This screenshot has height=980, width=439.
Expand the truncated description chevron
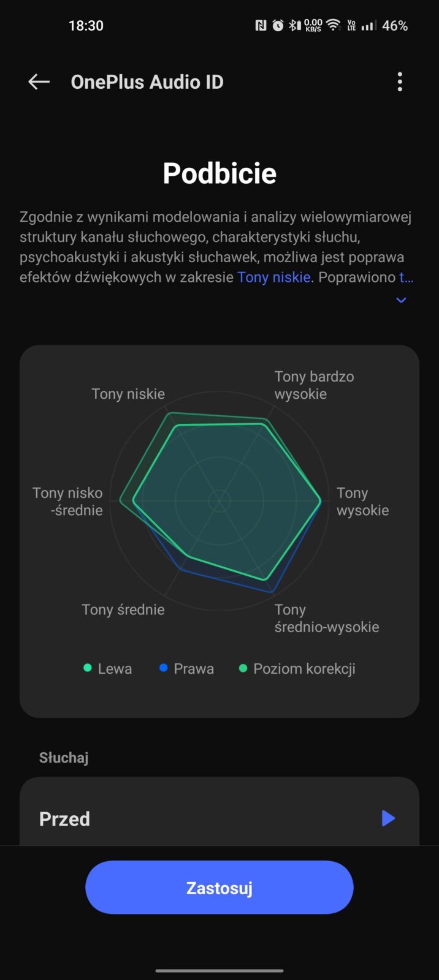(x=401, y=300)
